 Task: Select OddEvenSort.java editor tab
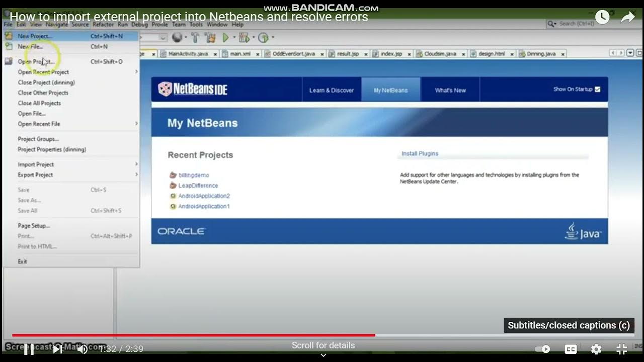(x=294, y=54)
